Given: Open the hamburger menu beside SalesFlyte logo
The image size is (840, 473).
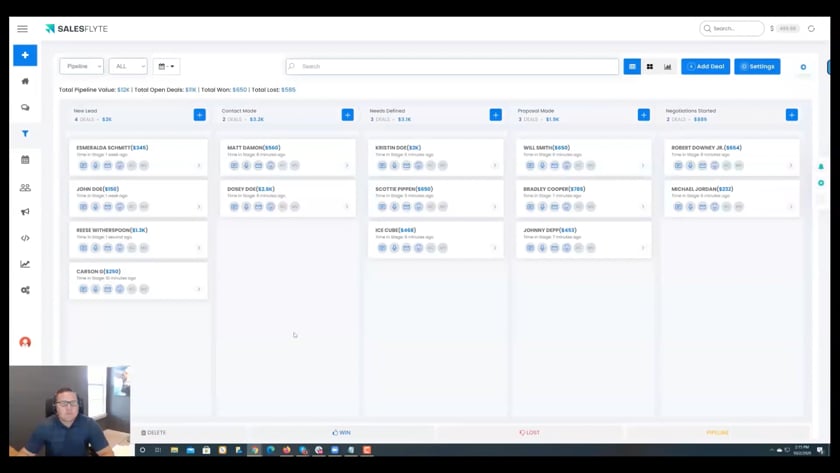Looking at the screenshot, I should click(22, 29).
